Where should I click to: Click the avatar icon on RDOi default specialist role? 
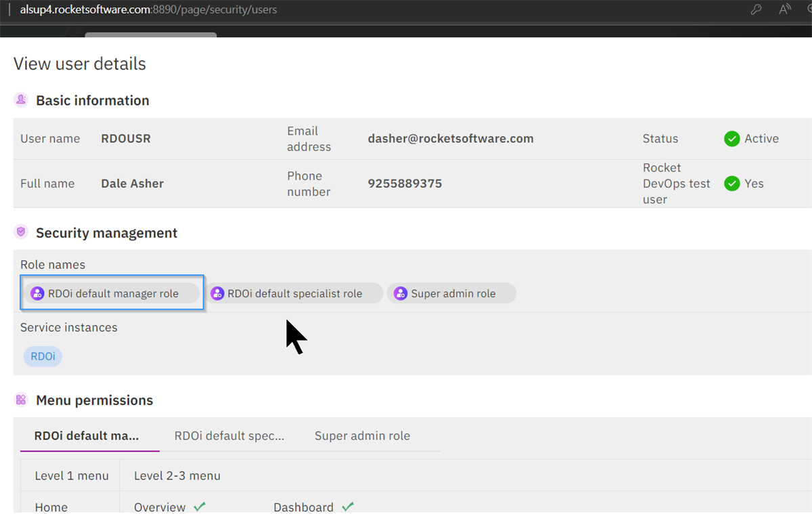[x=218, y=293]
